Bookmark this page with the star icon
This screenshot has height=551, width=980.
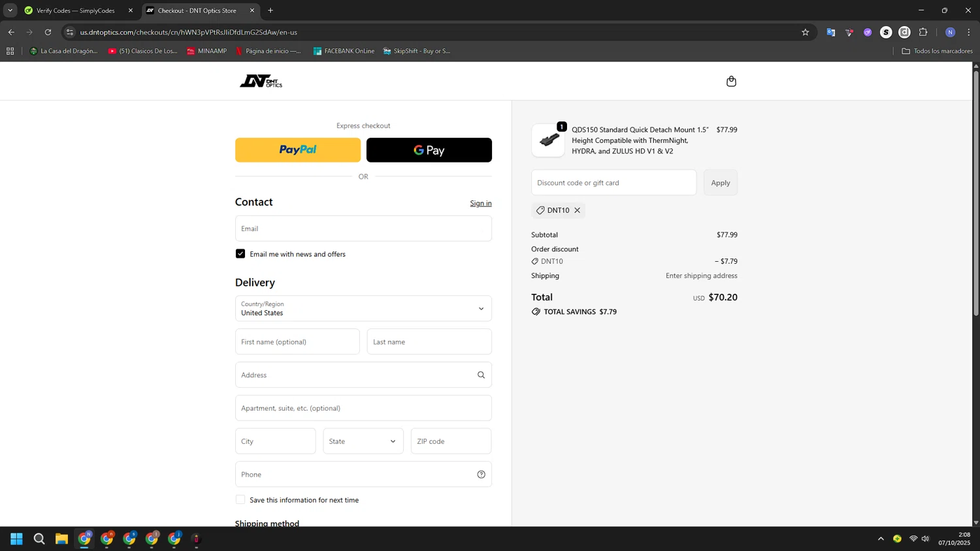pyautogui.click(x=805, y=32)
